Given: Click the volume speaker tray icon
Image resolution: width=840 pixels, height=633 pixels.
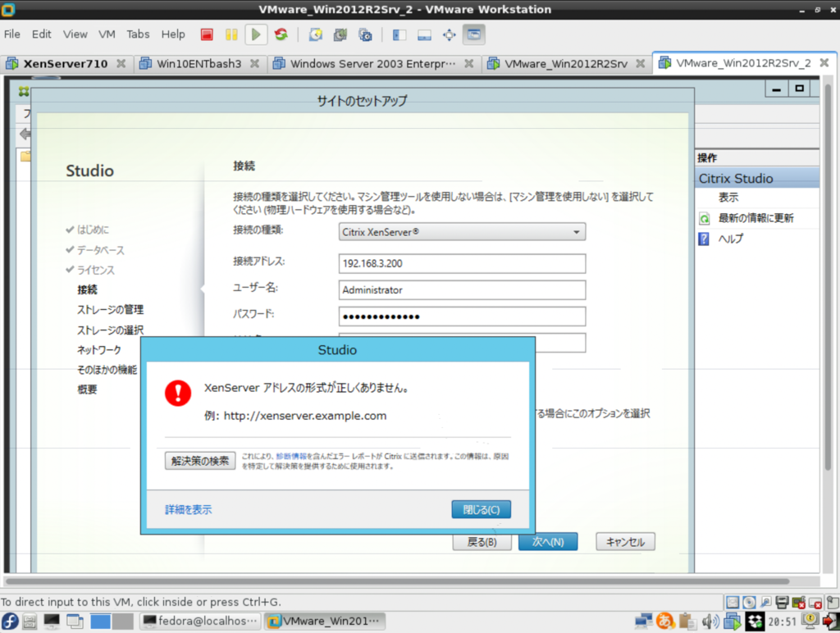Looking at the screenshot, I should click(710, 622).
